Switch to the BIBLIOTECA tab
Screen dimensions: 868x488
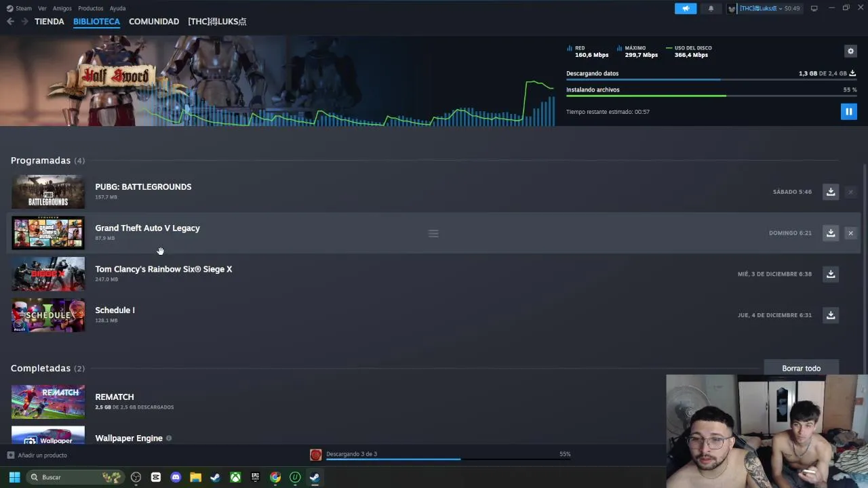pyautogui.click(x=96, y=22)
